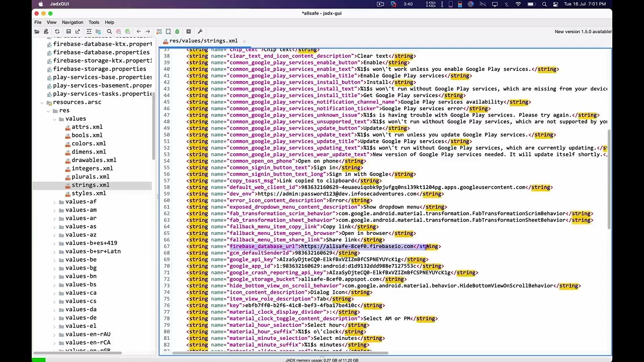
Task: Click the battery status menu bar icon
Action: point(531,4)
